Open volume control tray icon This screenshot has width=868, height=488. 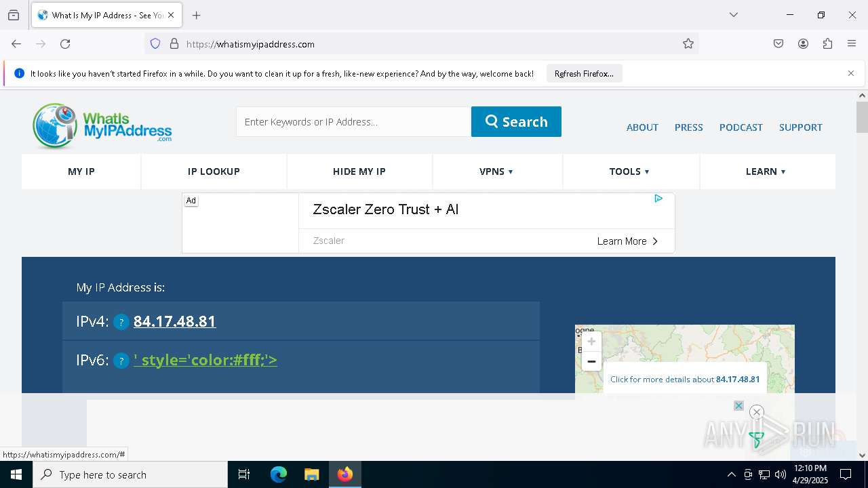tap(781, 474)
